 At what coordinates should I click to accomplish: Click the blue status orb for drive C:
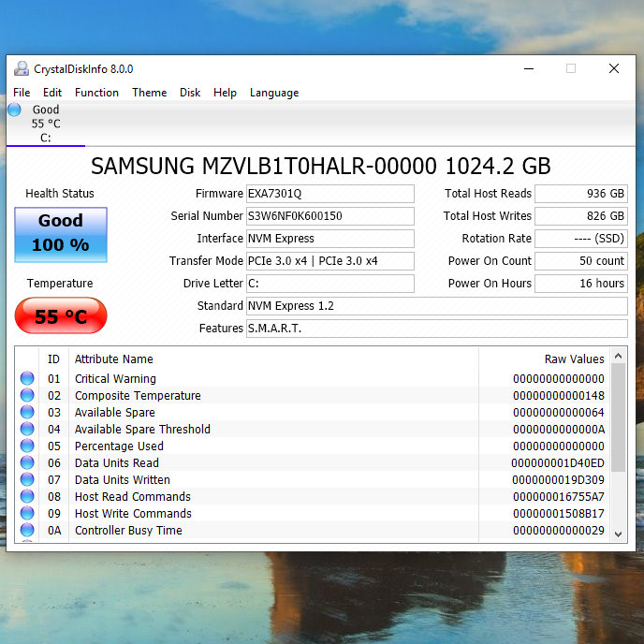point(14,110)
